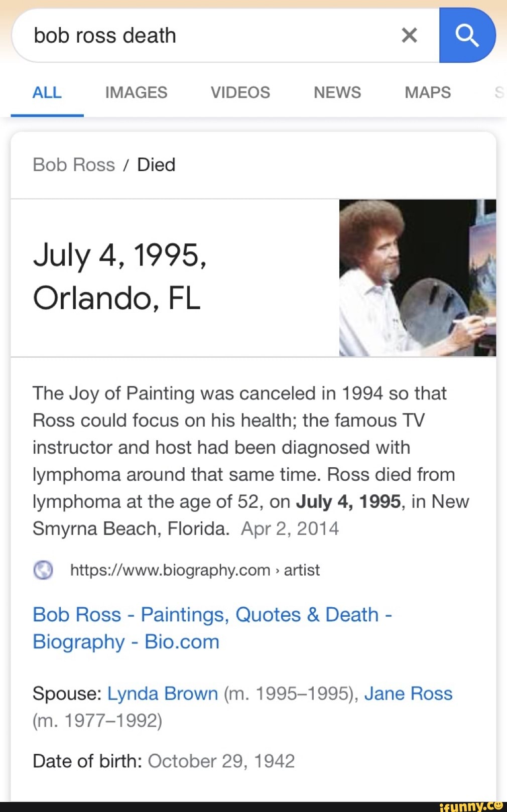
Task: Tap the blue search magnifier icon
Action: pos(468,34)
